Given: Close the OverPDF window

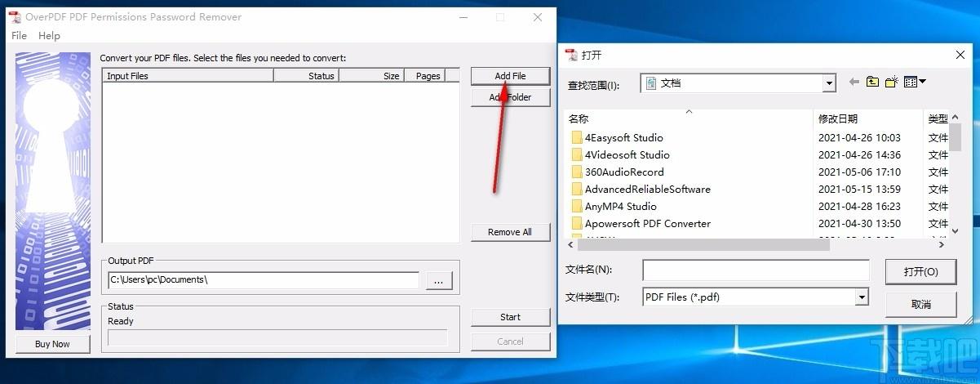Looking at the screenshot, I should pos(538,17).
